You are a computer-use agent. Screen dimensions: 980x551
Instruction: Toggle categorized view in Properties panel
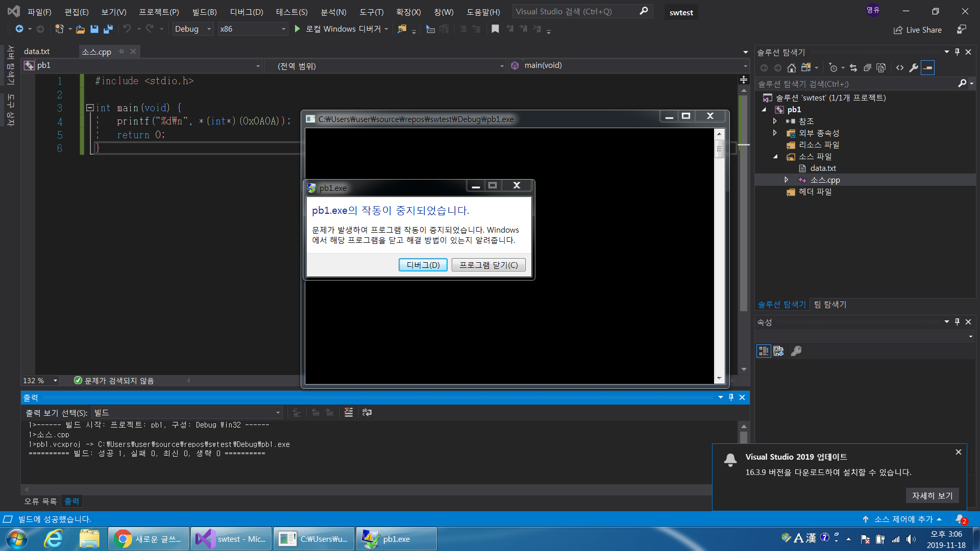click(764, 351)
